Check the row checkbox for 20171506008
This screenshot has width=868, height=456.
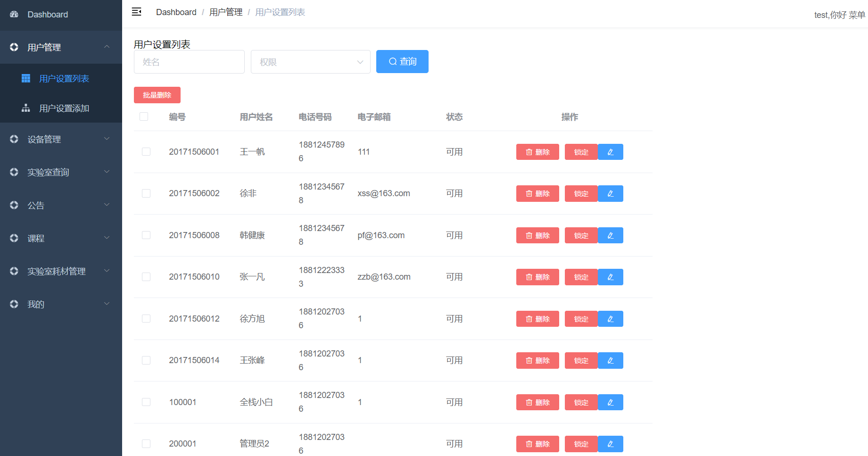coord(146,235)
